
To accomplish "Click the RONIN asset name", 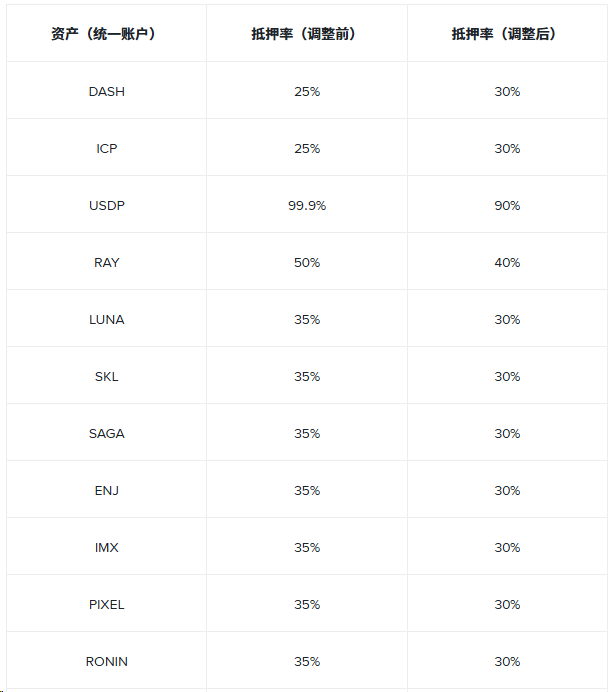I will [x=107, y=661].
